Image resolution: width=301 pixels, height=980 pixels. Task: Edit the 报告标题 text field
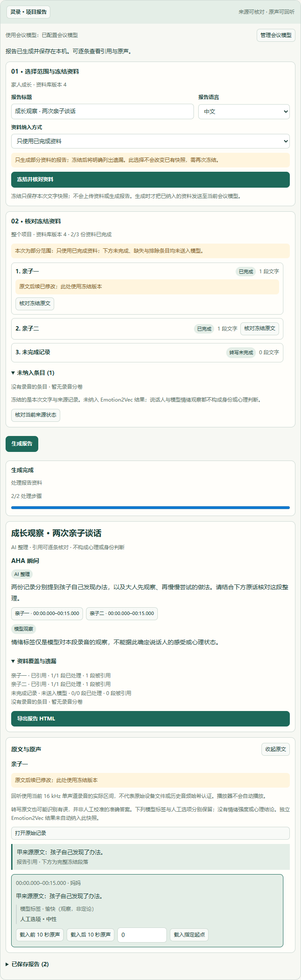[x=102, y=111]
